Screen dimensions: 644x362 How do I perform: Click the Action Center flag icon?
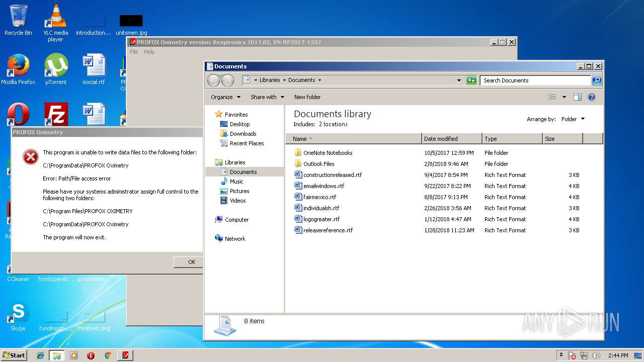click(572, 355)
